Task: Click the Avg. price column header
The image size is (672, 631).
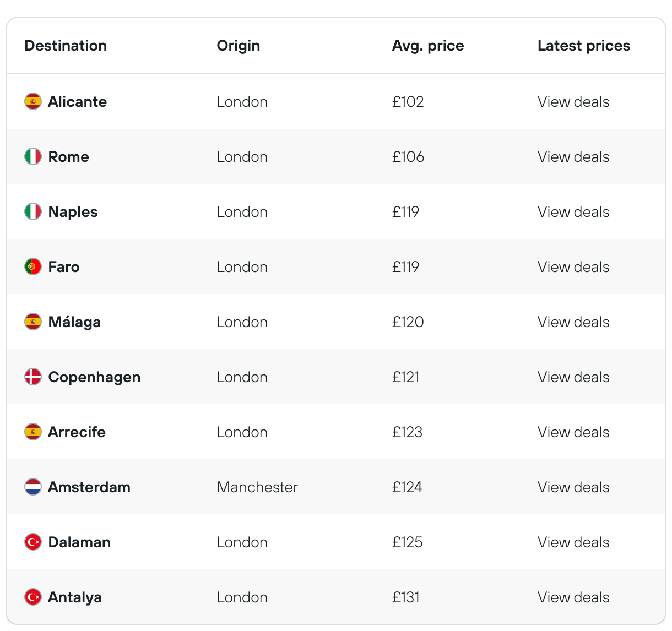Action: pos(428,46)
